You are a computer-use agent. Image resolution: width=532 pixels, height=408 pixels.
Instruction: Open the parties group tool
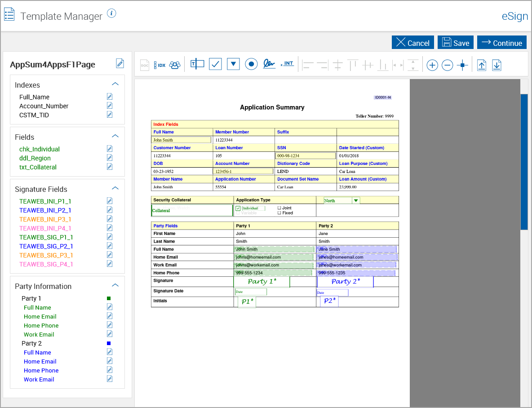point(175,65)
